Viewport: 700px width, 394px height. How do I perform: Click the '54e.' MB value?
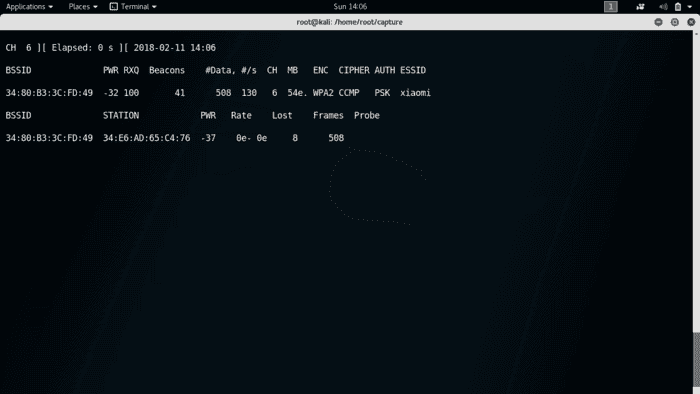click(x=297, y=93)
